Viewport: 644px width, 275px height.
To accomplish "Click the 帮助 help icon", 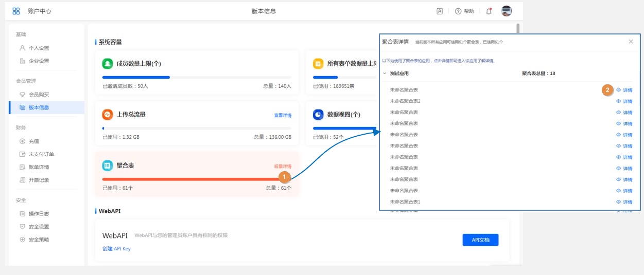I will click(458, 11).
